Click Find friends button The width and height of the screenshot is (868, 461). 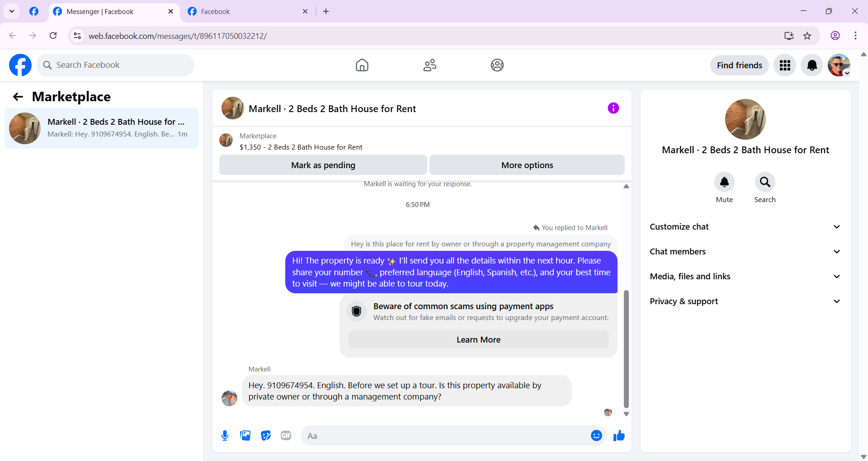[x=739, y=65]
